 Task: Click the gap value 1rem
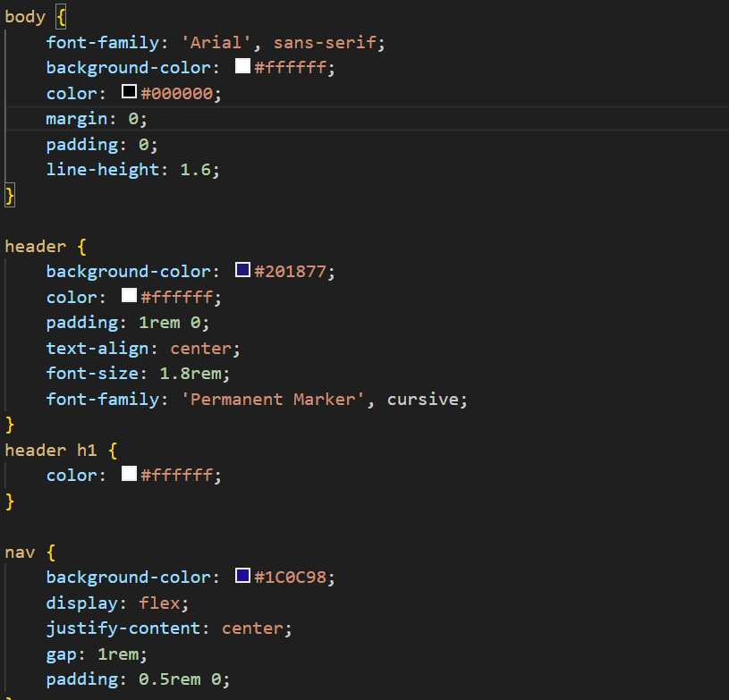click(118, 654)
